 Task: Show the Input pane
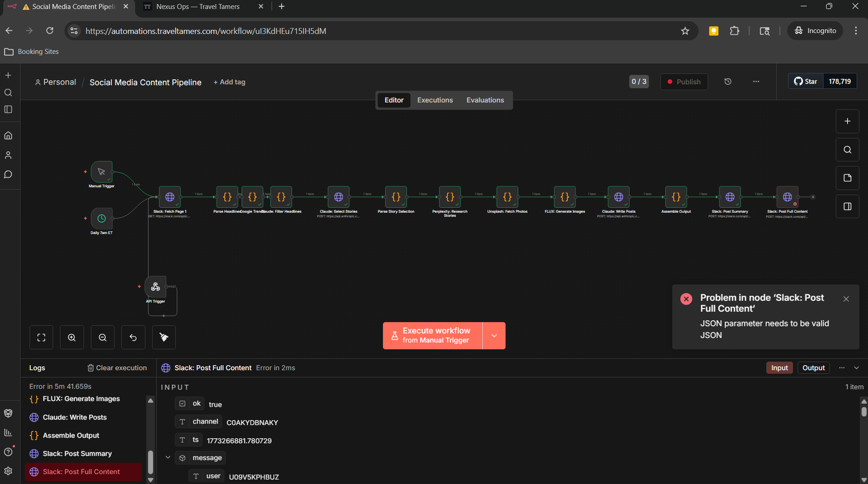click(780, 368)
